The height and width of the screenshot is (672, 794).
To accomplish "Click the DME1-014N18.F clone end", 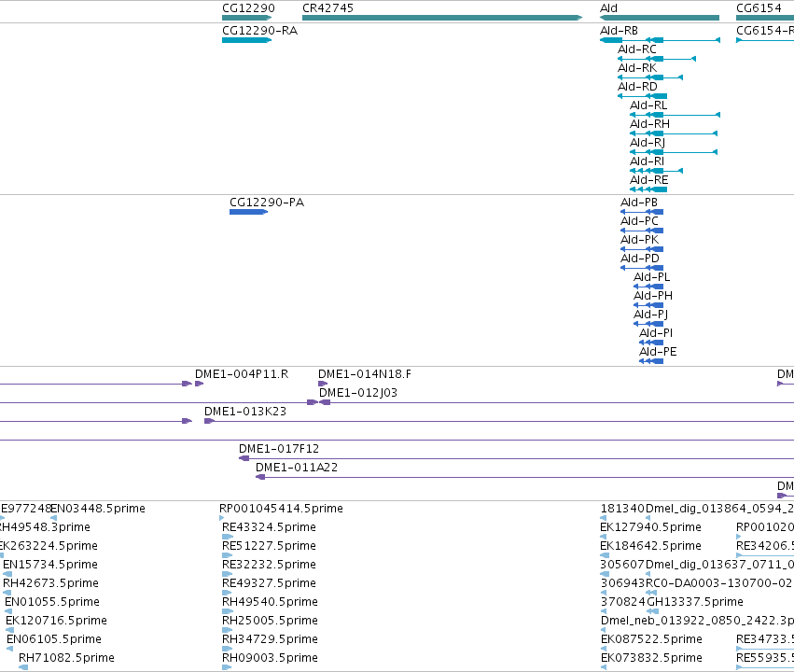I will tap(323, 384).
